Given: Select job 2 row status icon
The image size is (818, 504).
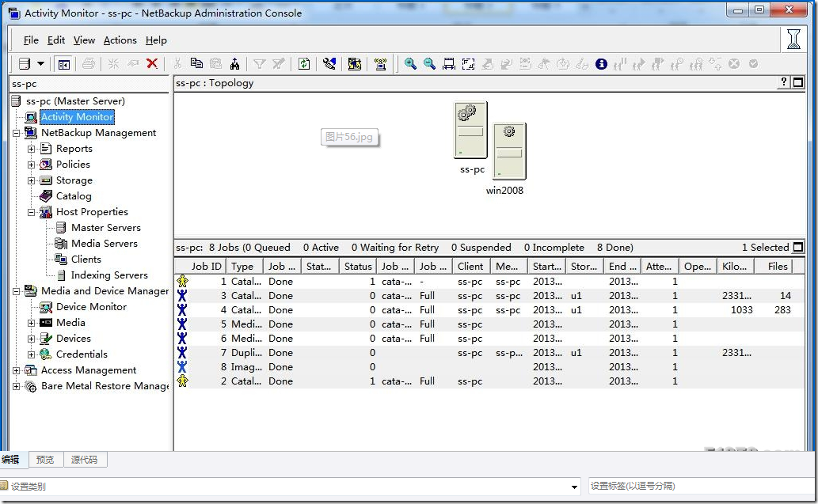Looking at the screenshot, I should coord(182,381).
